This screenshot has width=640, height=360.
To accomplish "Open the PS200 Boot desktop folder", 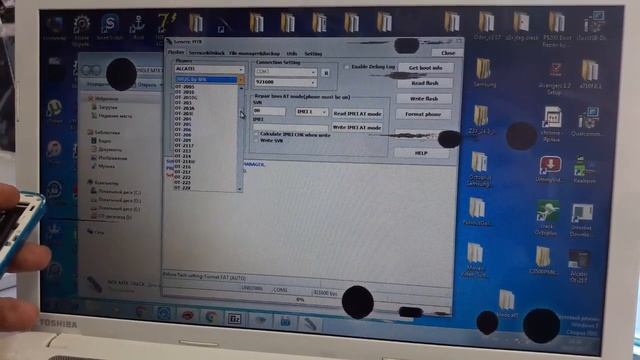I will click(556, 29).
